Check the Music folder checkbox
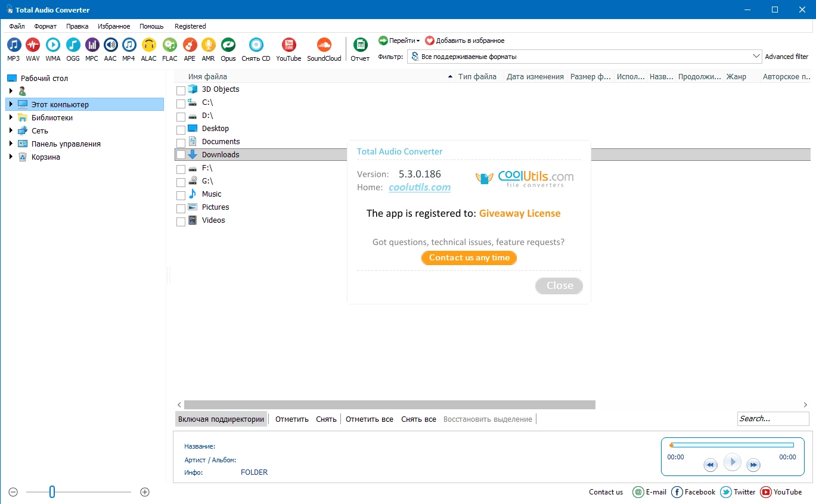The width and height of the screenshot is (816, 504). click(x=181, y=195)
